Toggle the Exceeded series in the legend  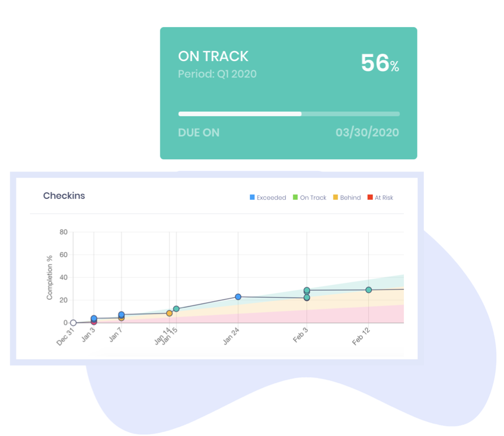click(x=271, y=198)
